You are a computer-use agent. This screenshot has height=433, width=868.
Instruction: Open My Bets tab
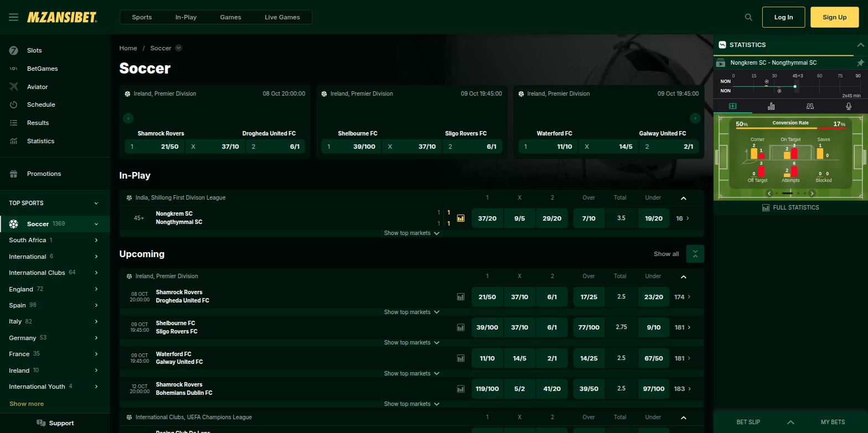[833, 422]
